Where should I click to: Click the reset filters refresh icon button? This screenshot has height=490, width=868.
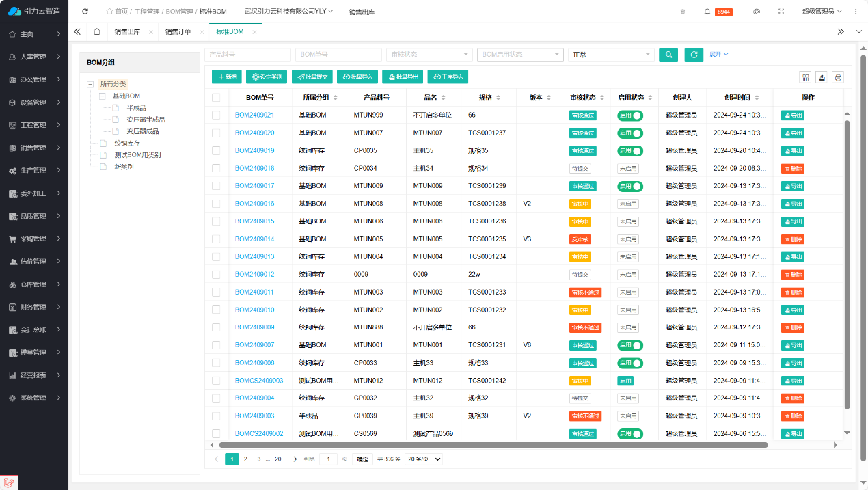tap(694, 55)
